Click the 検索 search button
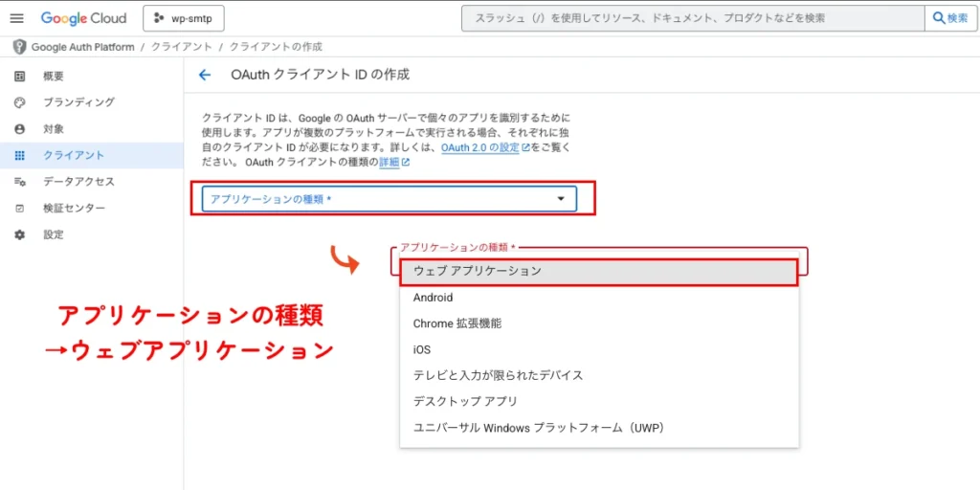980x490 pixels. (x=950, y=18)
